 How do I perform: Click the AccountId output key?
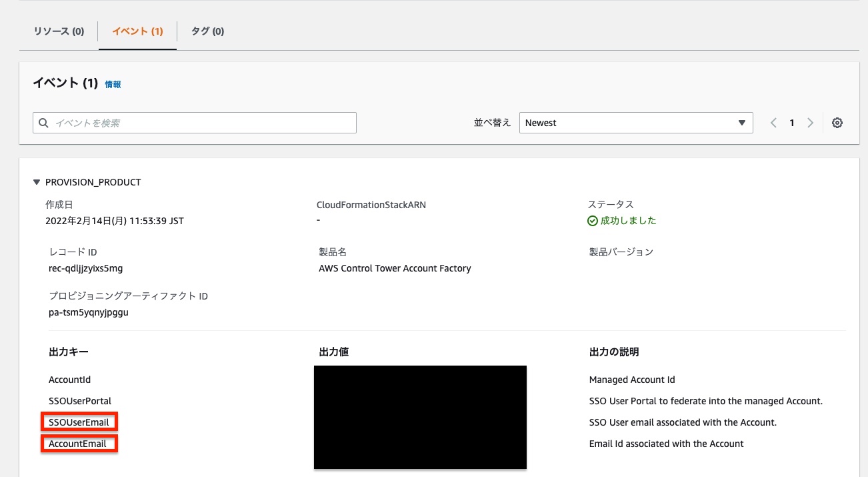coord(69,380)
